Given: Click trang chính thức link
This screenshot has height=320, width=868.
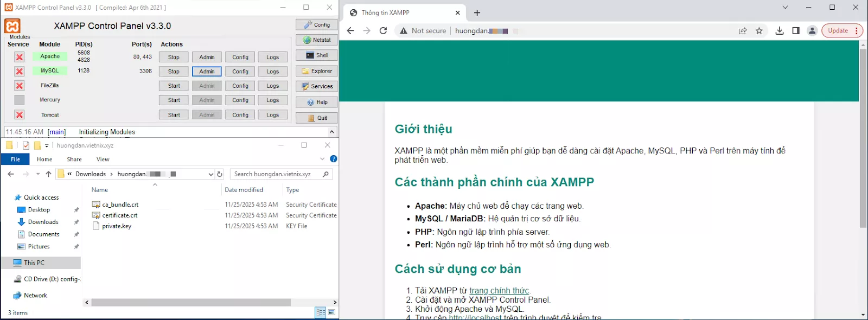Looking at the screenshot, I should click(499, 291).
